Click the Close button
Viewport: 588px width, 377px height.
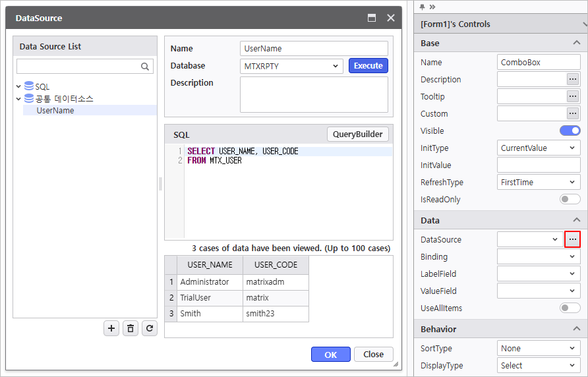coord(374,355)
